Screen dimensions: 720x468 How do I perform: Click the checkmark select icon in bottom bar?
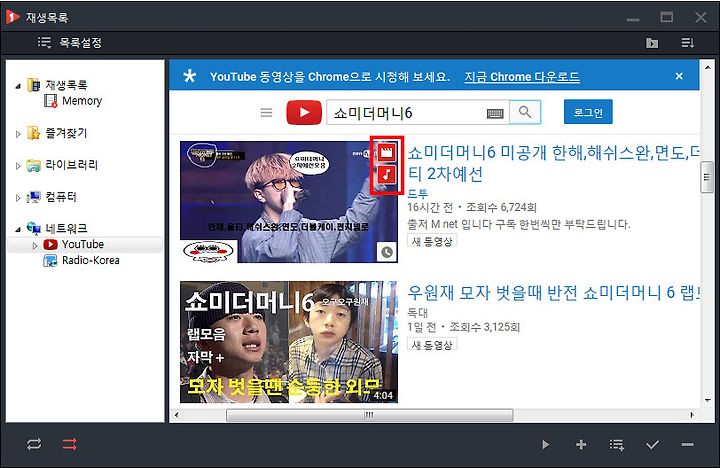pos(652,445)
